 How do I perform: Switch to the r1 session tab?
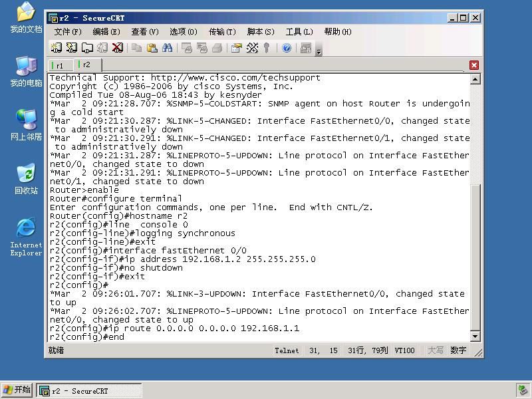click(x=61, y=65)
